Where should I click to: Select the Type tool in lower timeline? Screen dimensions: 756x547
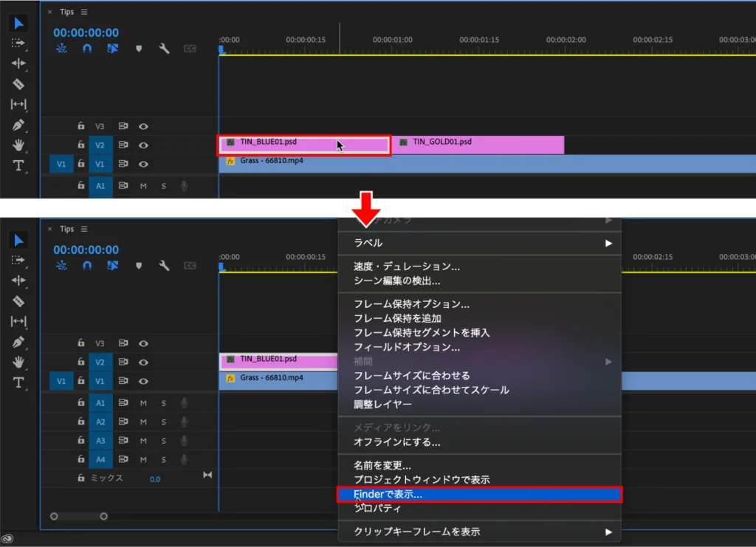point(18,382)
